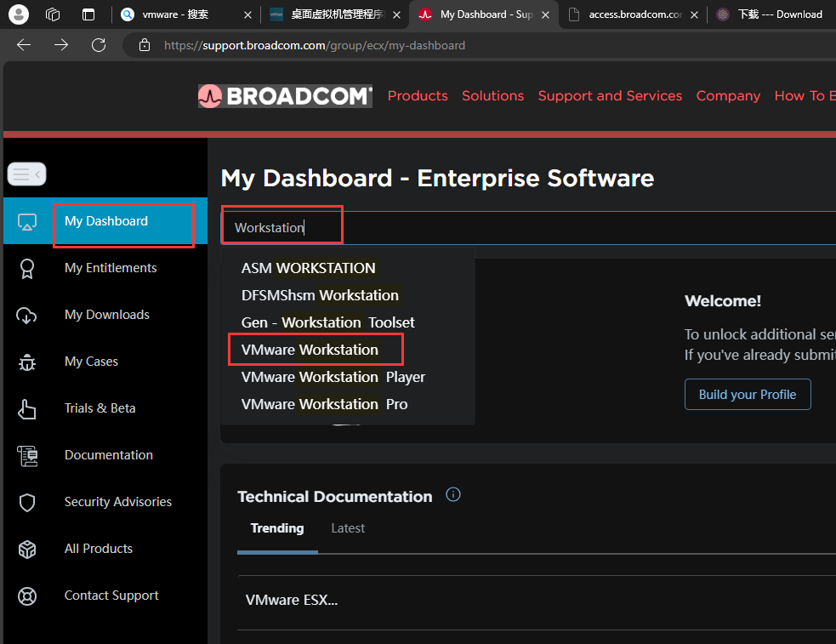Click the Security Advisories shield icon
This screenshot has height=644, width=836.
(27, 503)
